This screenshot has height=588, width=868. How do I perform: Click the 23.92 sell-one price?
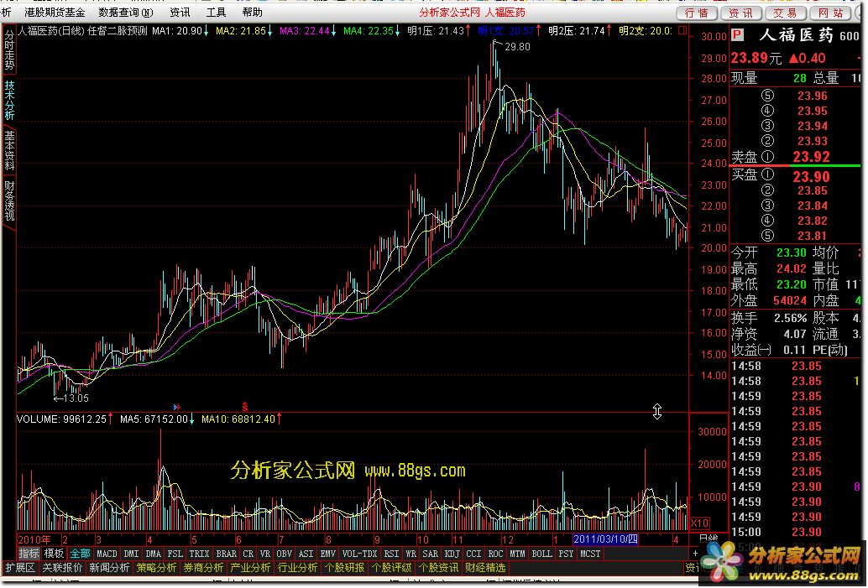(811, 157)
